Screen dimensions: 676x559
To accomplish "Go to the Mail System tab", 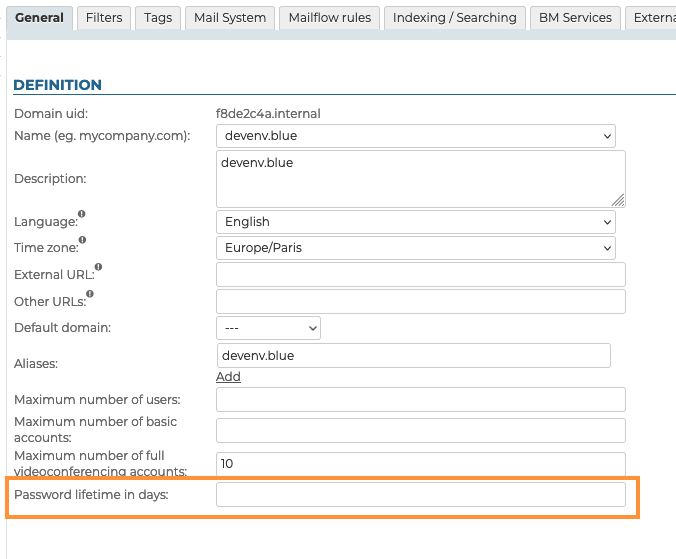I will [230, 18].
